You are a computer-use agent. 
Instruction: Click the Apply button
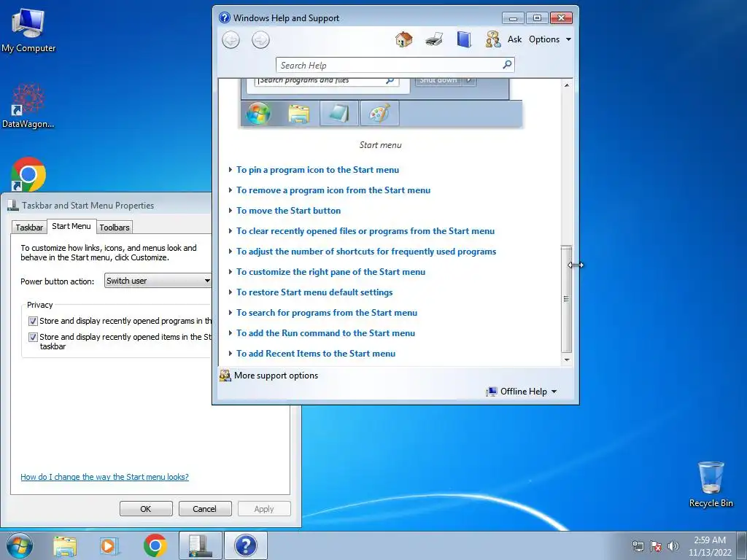[x=264, y=508]
